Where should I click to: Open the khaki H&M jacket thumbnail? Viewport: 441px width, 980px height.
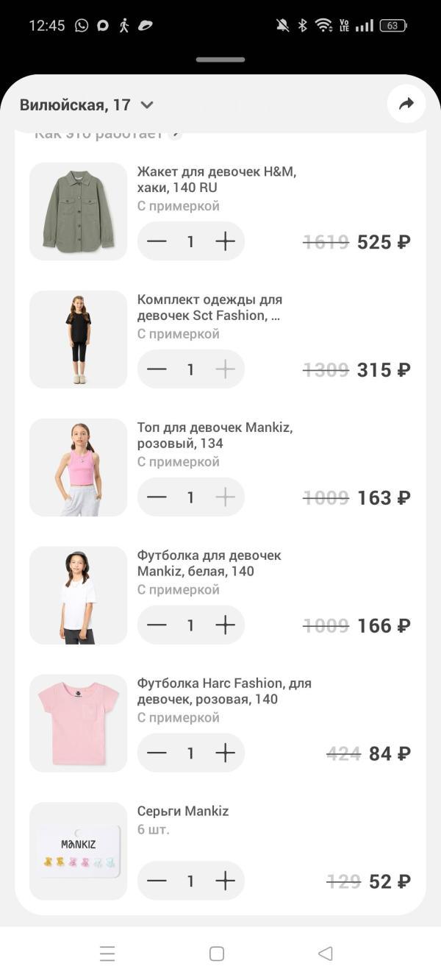pos(78,211)
